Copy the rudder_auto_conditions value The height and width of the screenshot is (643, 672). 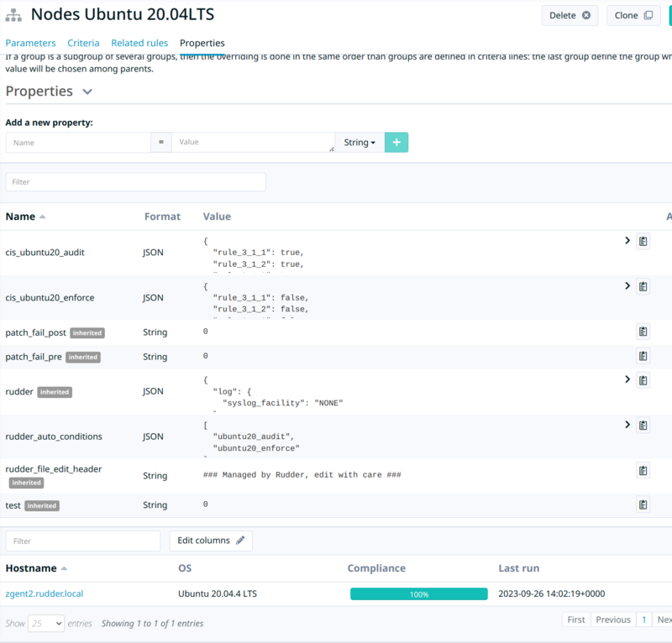pos(643,425)
